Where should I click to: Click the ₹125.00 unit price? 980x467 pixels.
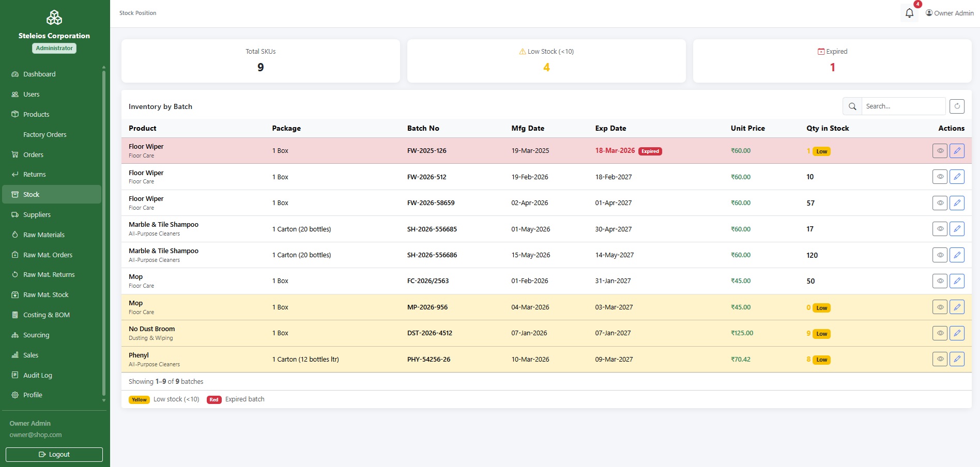pos(742,333)
